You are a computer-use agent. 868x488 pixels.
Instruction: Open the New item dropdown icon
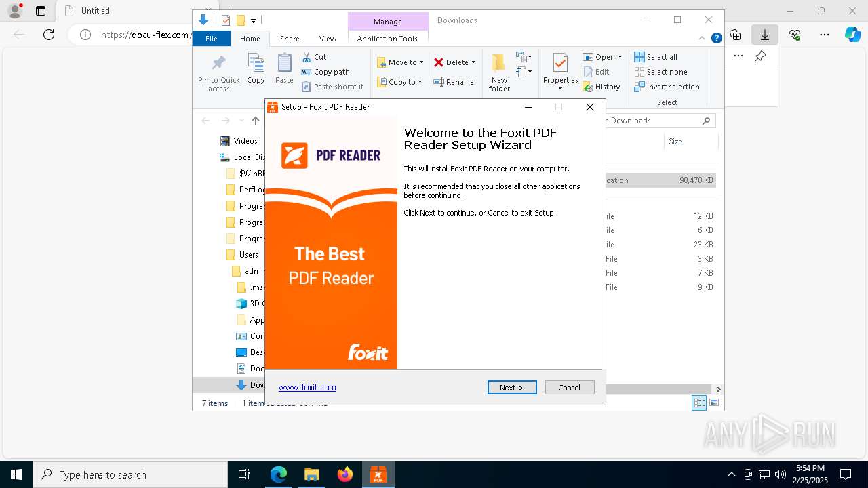[524, 57]
